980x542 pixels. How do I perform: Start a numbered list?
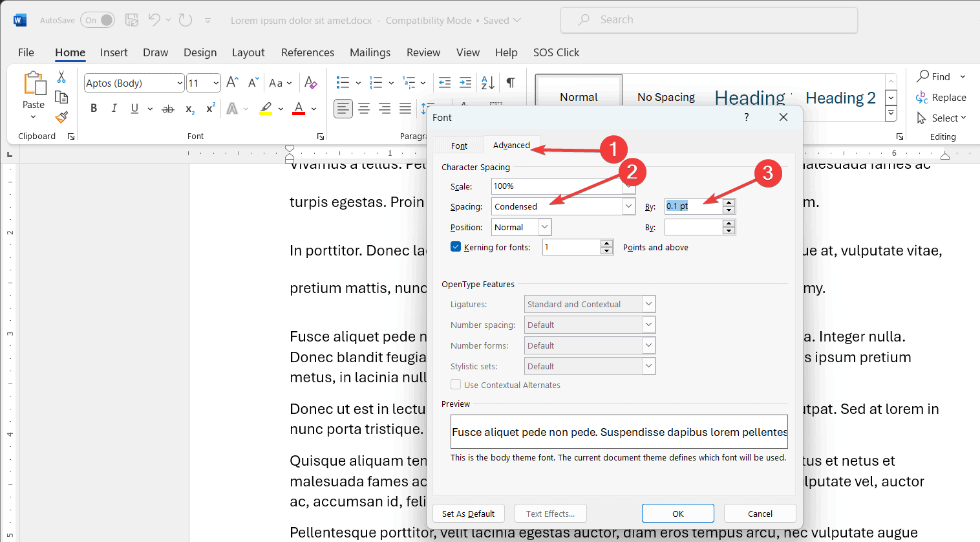point(376,83)
